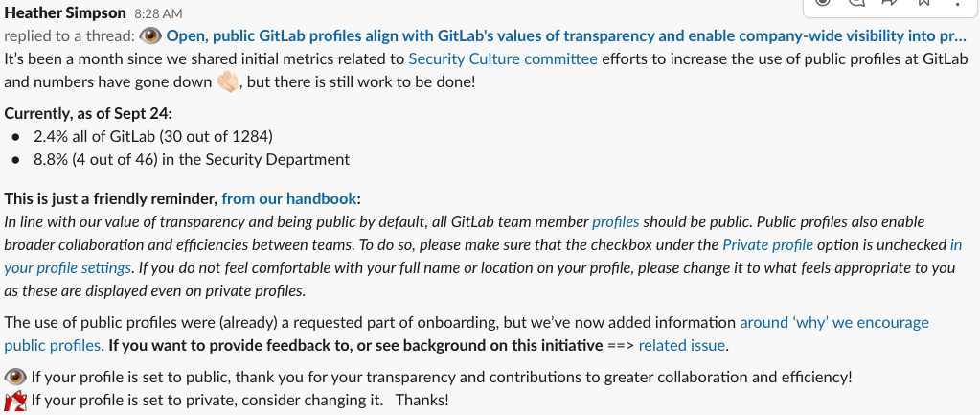The width and height of the screenshot is (980, 415).
Task: Click sender name Heather Simpson
Action: click(x=65, y=13)
